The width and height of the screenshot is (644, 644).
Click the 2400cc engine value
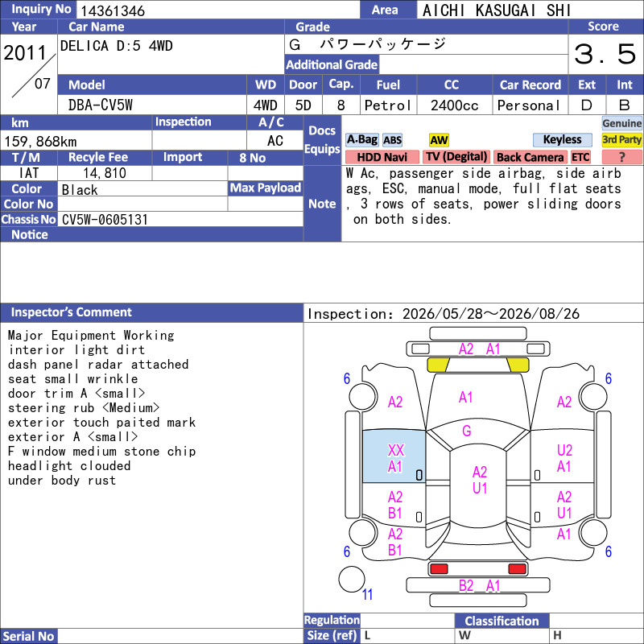point(454,105)
